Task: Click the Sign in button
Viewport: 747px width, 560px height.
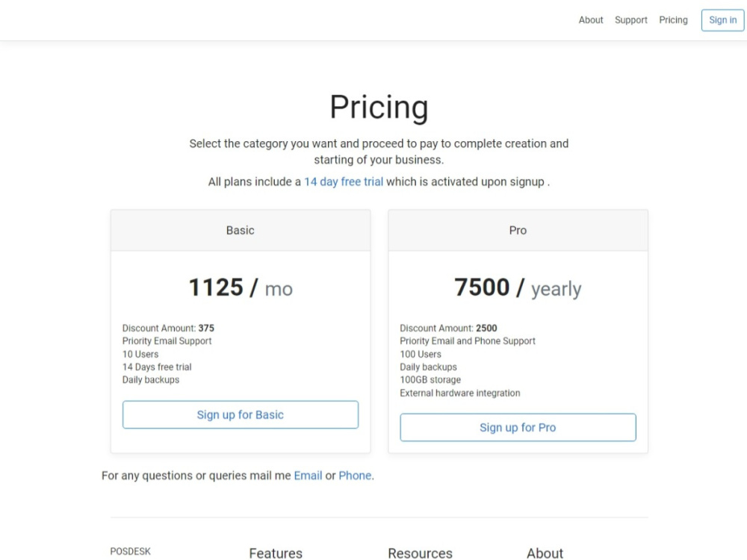Action: (722, 20)
